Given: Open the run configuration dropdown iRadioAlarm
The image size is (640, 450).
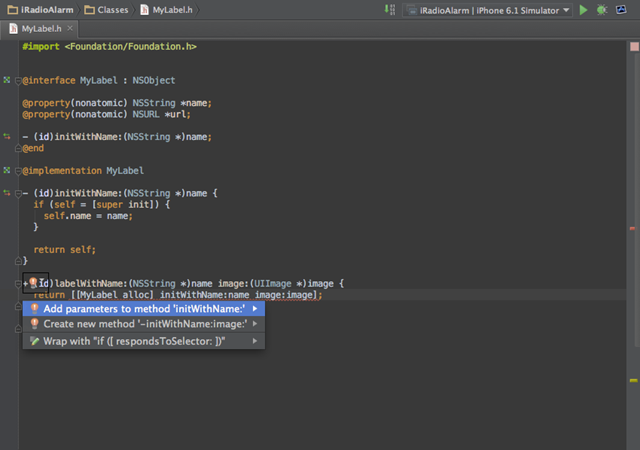Looking at the screenshot, I should point(487,10).
